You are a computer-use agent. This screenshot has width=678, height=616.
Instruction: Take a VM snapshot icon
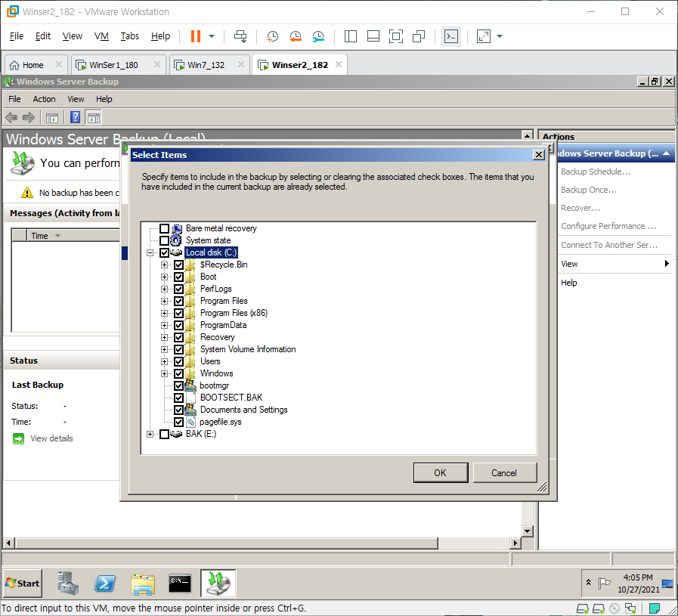click(272, 36)
